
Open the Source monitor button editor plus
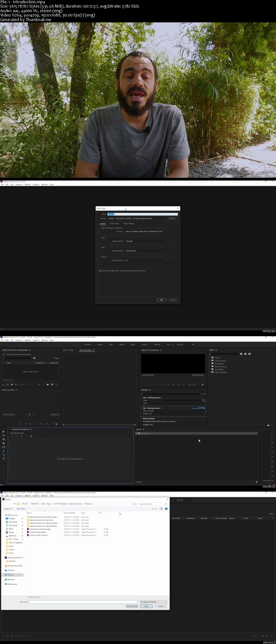click(56, 424)
